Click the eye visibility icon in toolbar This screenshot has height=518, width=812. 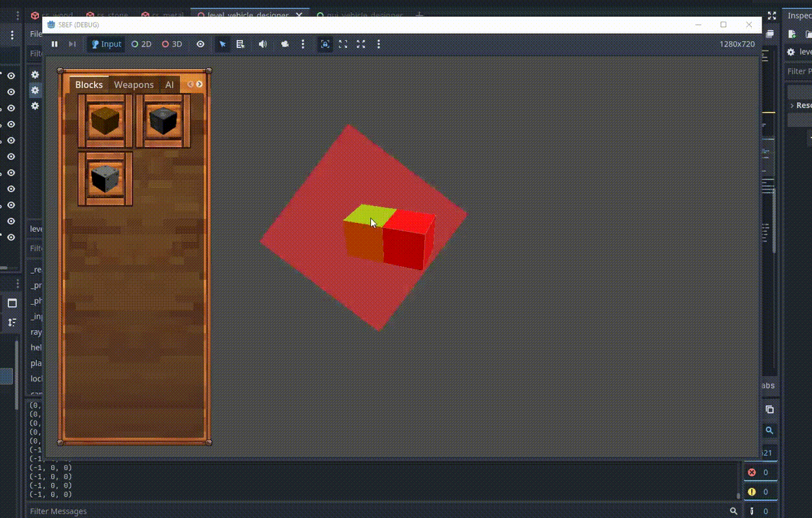coord(201,44)
